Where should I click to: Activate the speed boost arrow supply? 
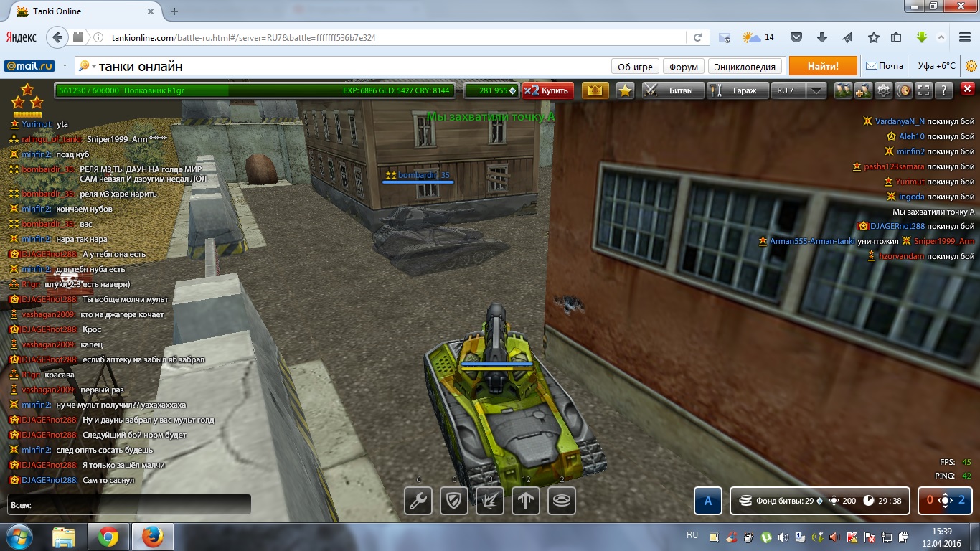tap(526, 501)
